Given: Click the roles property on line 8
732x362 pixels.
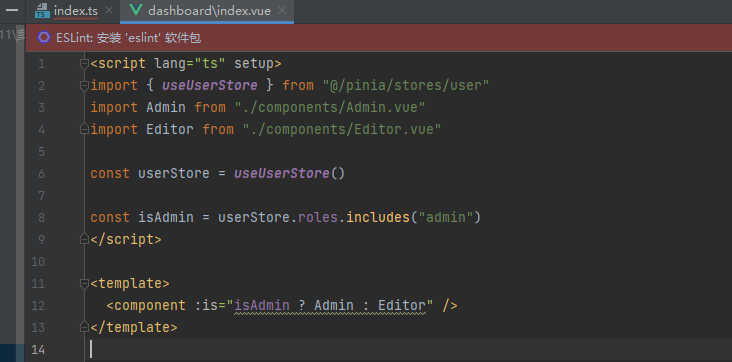Looking at the screenshot, I should [x=317, y=217].
